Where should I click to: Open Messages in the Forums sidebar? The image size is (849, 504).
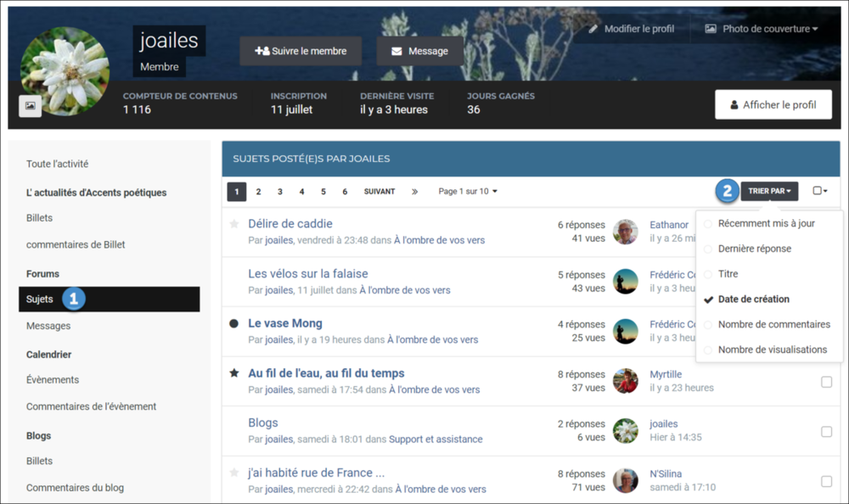(48, 326)
